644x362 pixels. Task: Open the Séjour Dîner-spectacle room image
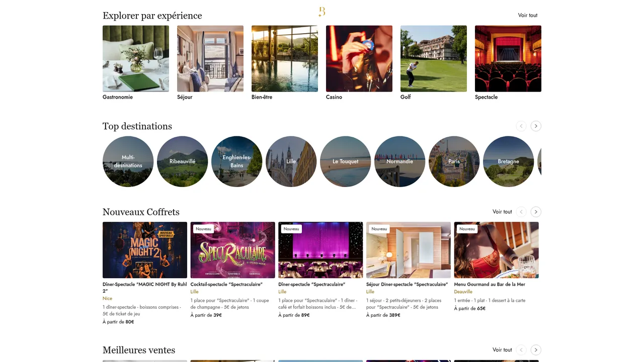pyautogui.click(x=409, y=250)
